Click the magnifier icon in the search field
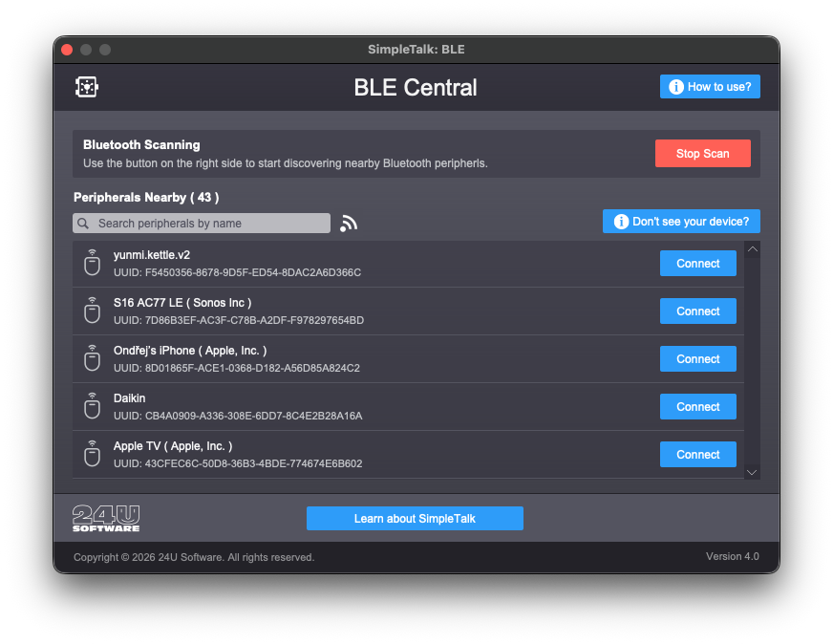 [x=83, y=224]
